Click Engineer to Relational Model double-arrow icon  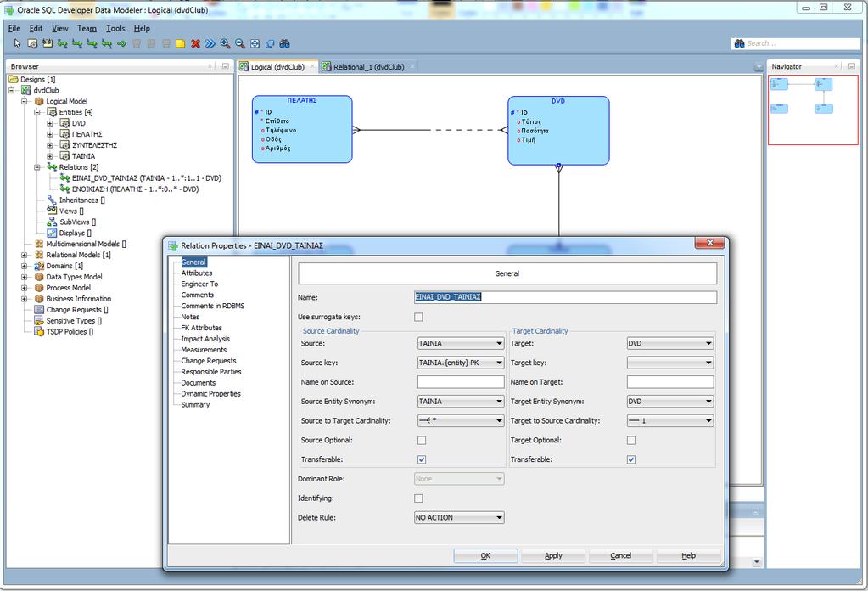click(210, 44)
